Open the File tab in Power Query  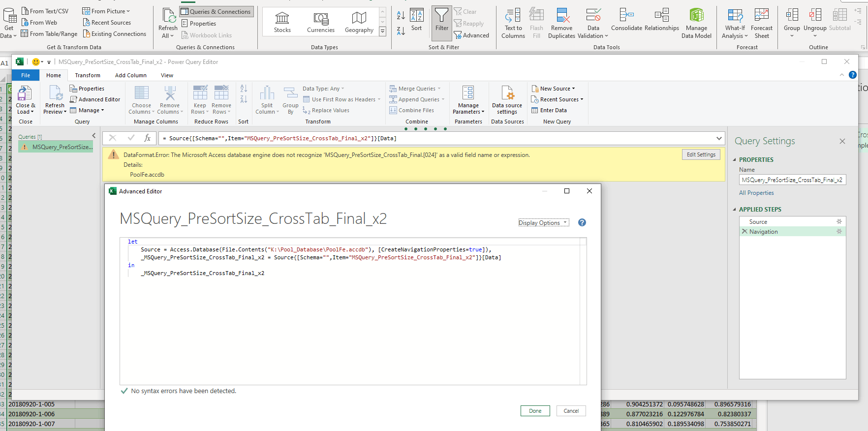point(26,75)
